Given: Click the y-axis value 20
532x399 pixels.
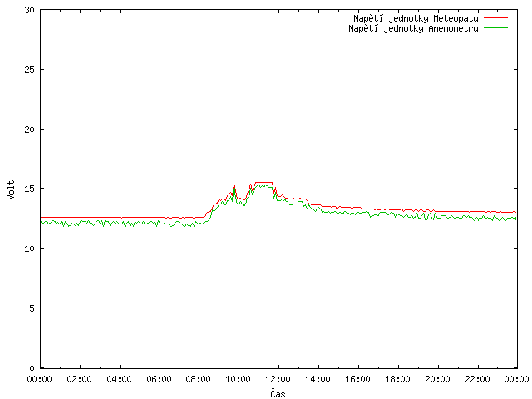Looking at the screenshot, I should 30,130.
